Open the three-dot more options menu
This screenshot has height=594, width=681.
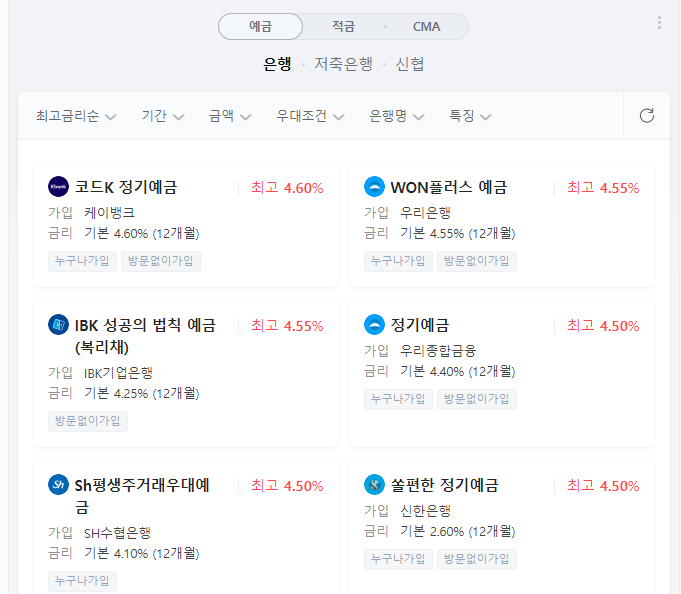pyautogui.click(x=659, y=23)
